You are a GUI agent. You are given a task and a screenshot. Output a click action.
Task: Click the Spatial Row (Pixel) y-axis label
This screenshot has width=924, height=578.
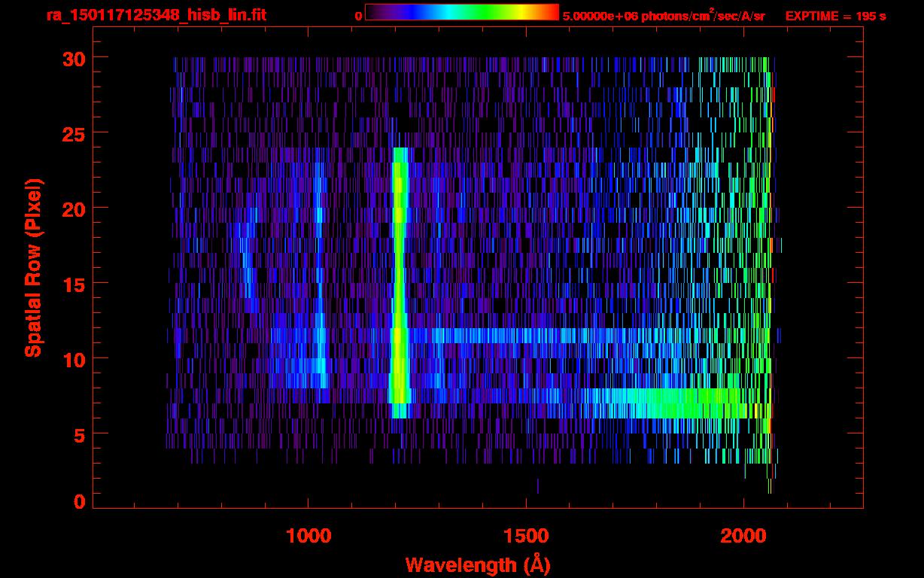click(34, 267)
